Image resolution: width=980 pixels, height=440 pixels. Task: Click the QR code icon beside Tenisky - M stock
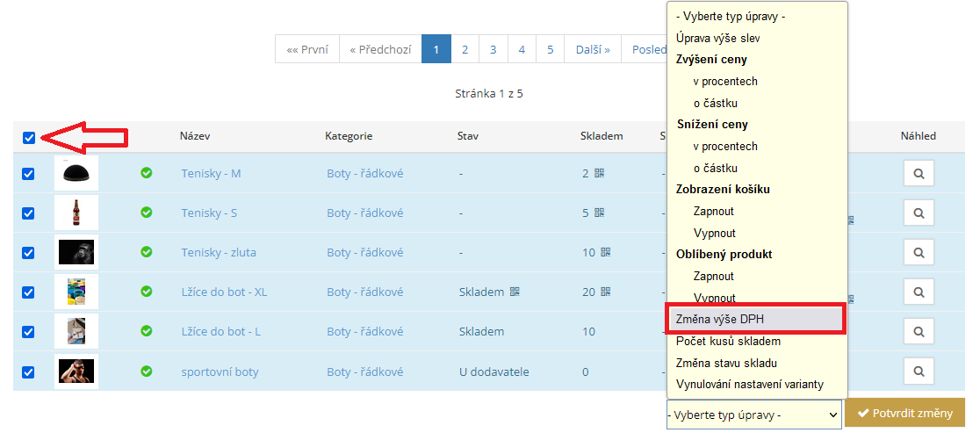pyautogui.click(x=599, y=173)
